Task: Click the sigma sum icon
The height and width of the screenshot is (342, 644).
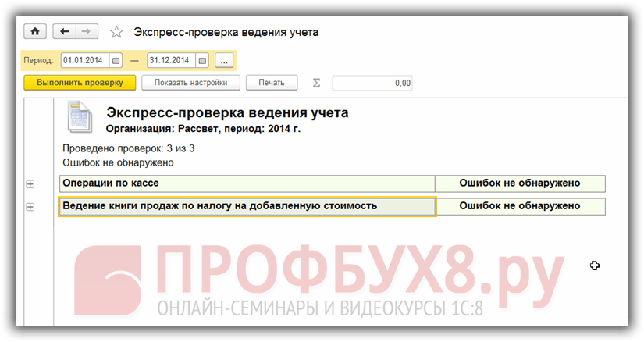Action: (x=316, y=83)
